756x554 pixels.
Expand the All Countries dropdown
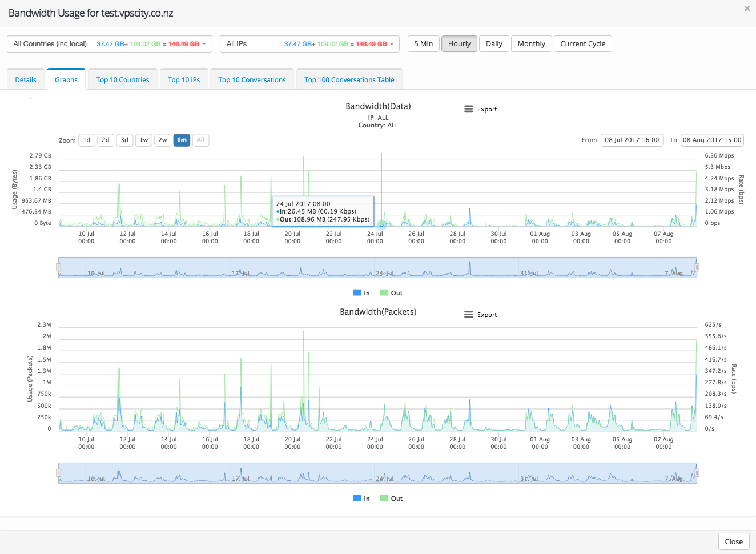[110, 44]
